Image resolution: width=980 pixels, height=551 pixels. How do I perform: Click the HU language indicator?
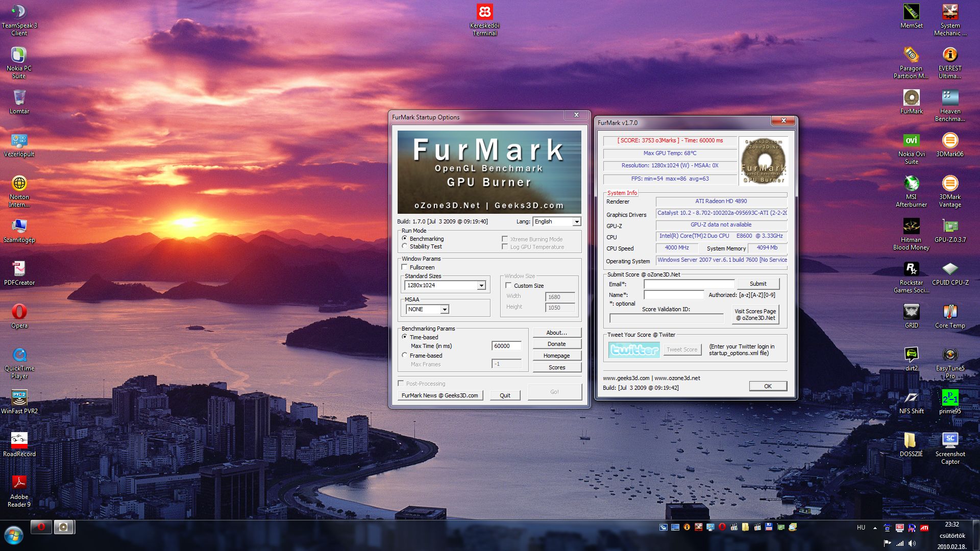(x=861, y=528)
